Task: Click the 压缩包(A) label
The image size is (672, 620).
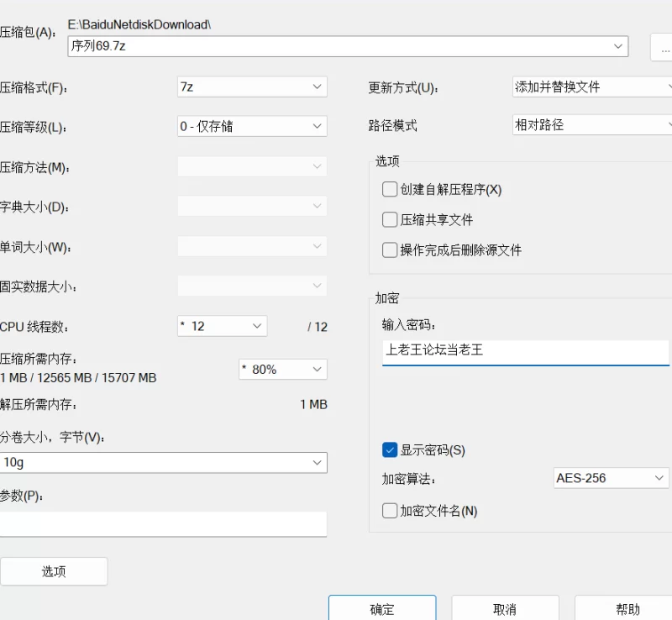Action: pos(28,33)
